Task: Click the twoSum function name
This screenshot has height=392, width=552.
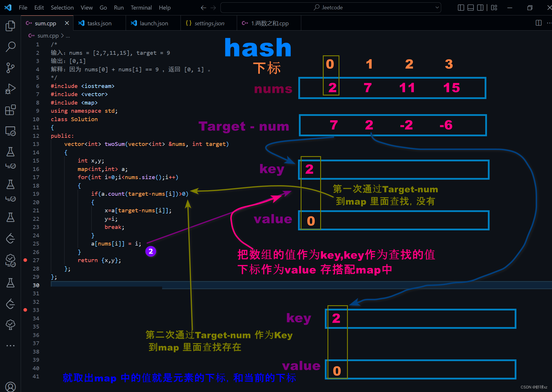Action: point(115,144)
